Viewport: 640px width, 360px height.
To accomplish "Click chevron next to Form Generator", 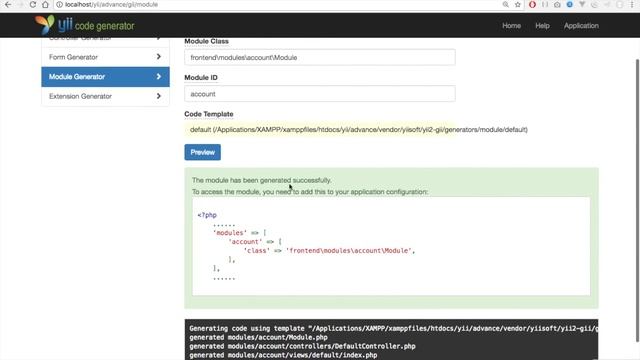I will pyautogui.click(x=159, y=57).
